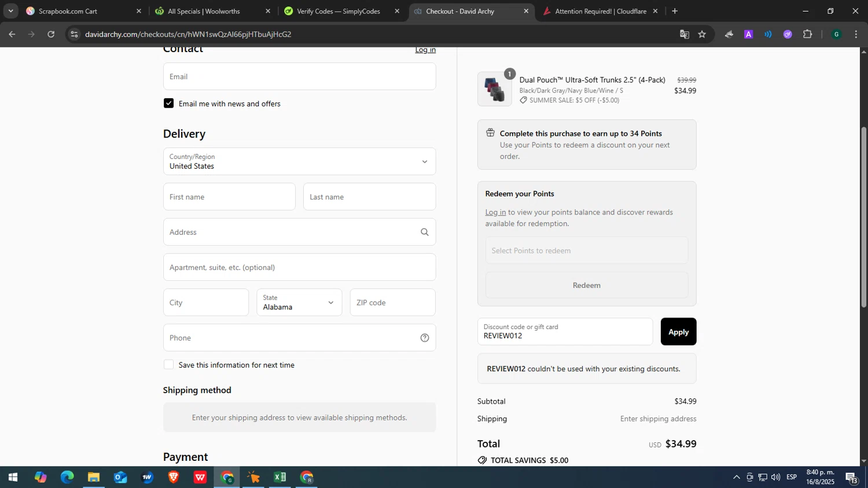
Task: Click the $34.99 total amount
Action: pyautogui.click(x=681, y=444)
